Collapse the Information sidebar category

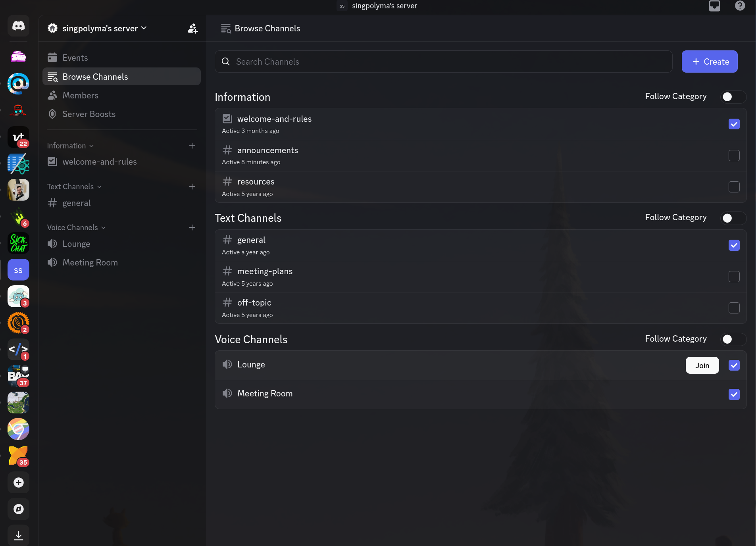pyautogui.click(x=70, y=146)
